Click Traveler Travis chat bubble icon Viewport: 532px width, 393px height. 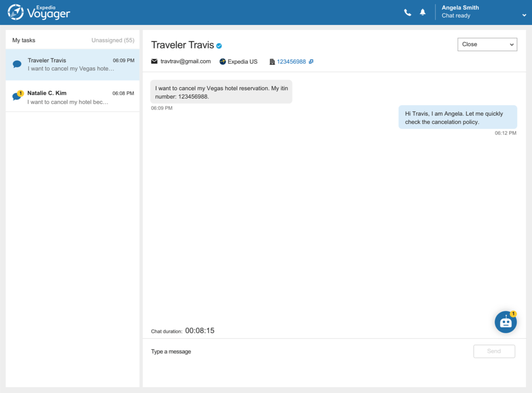click(x=17, y=64)
